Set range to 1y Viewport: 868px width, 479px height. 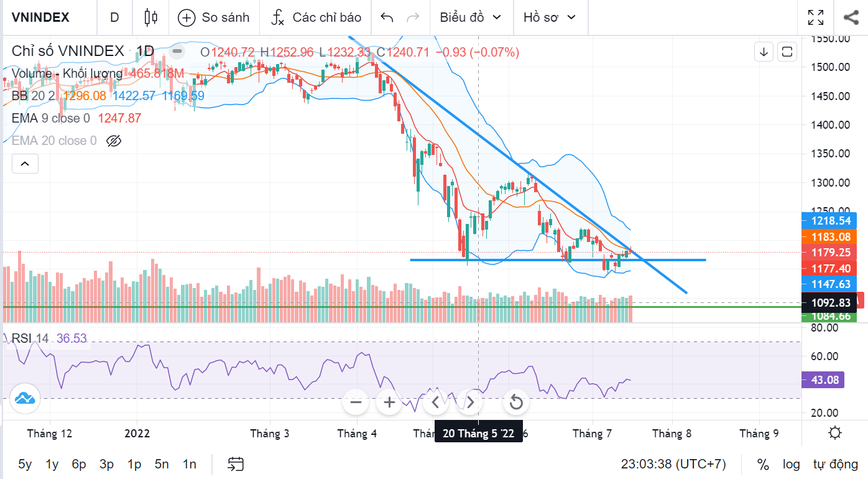coord(52,464)
